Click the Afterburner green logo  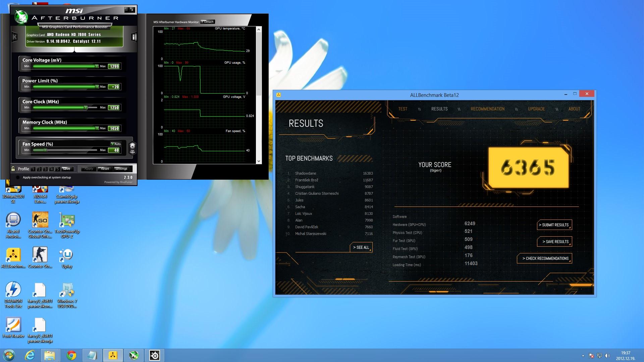[x=21, y=16]
